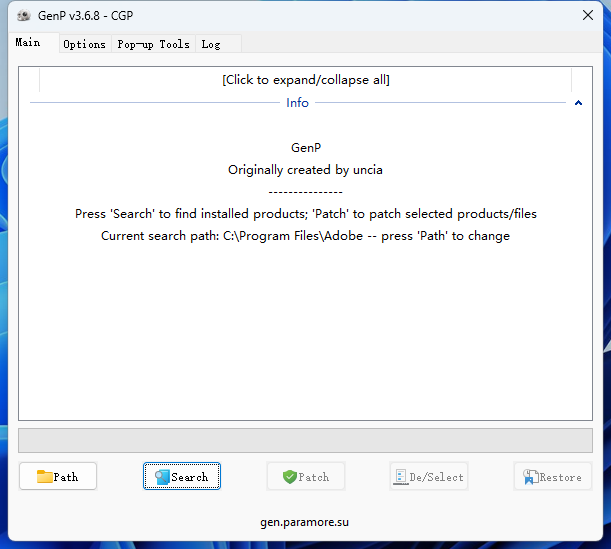Click the Path button
The width and height of the screenshot is (611, 549).
tap(58, 476)
